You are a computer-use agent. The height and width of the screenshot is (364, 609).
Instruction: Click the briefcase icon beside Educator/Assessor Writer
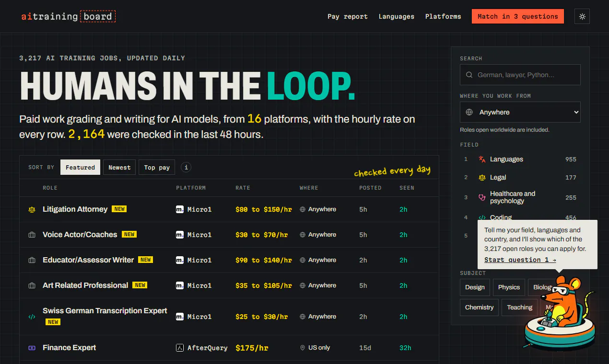32,260
